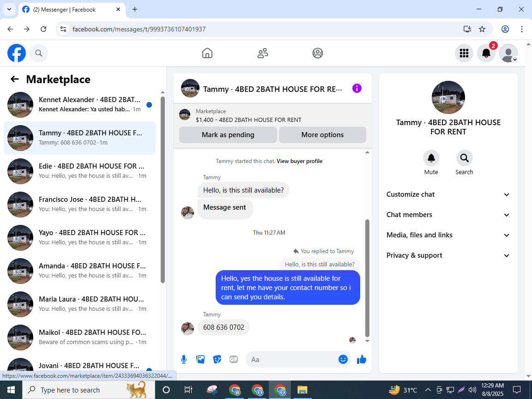Open the Maikol conversation
Viewport: 532px width, 399px height.
pyautogui.click(x=80, y=338)
